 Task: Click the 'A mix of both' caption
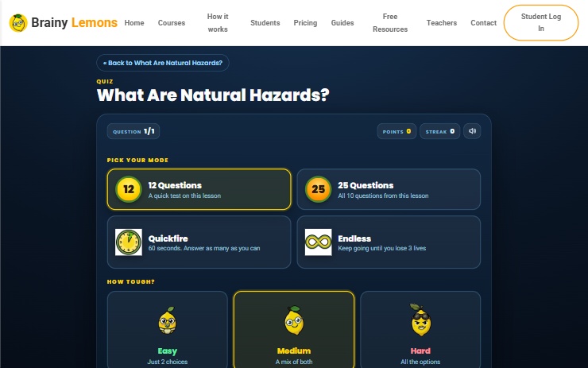294,362
